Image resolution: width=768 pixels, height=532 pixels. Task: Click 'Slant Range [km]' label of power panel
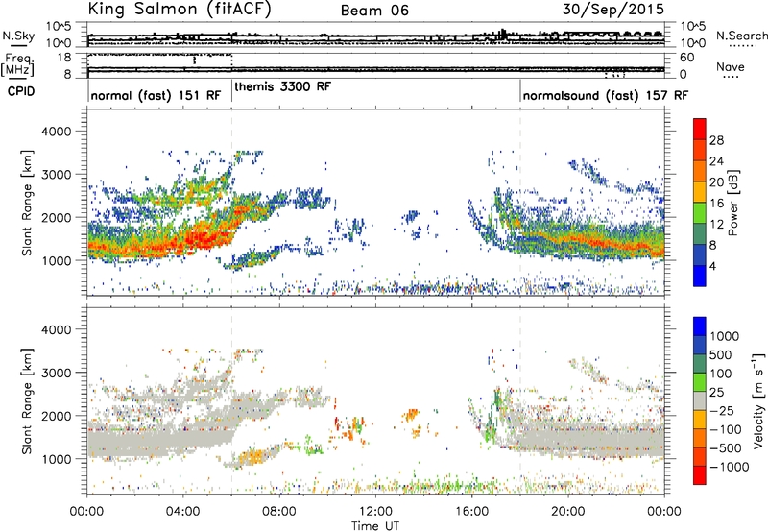[x=27, y=203]
